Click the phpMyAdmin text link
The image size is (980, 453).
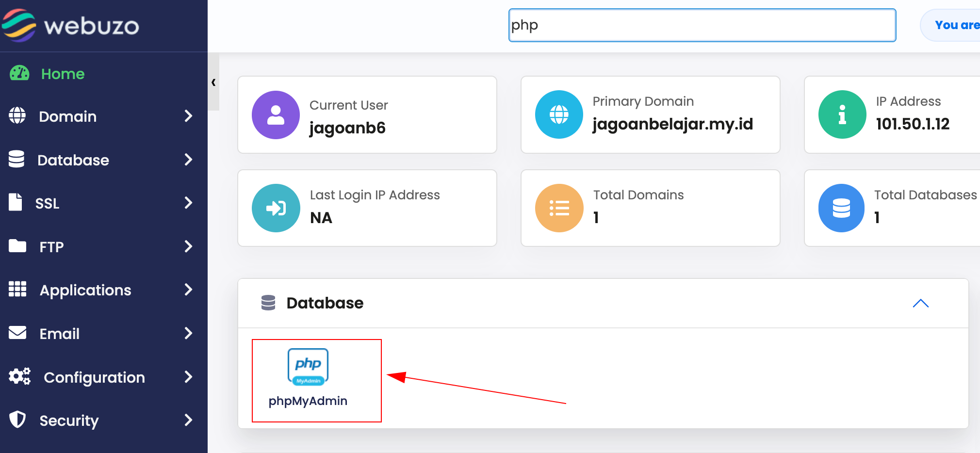[308, 401]
